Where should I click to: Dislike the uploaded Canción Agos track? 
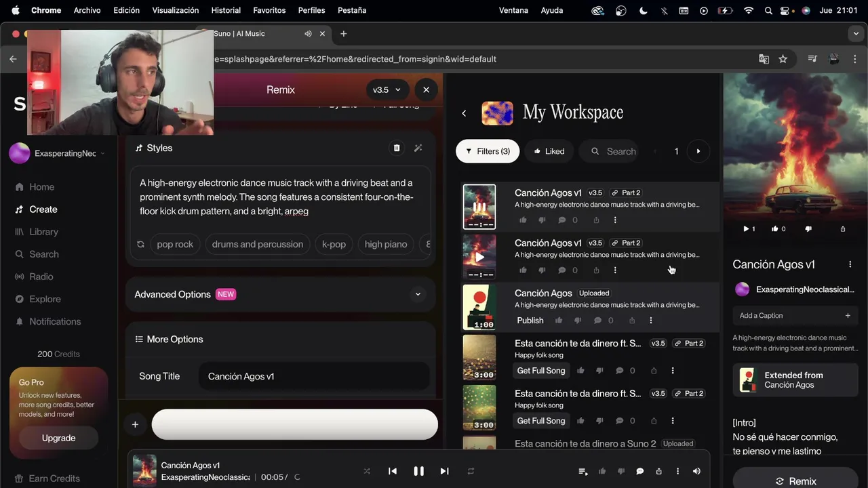pyautogui.click(x=578, y=321)
